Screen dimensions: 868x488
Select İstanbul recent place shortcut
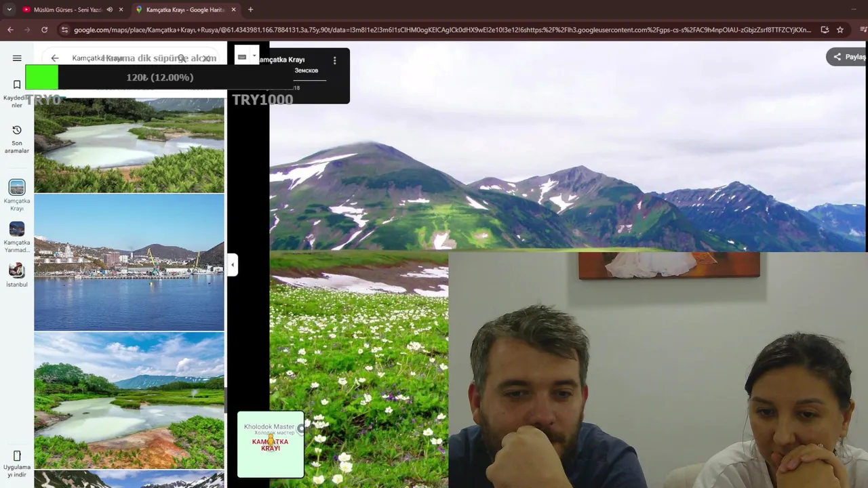pyautogui.click(x=17, y=274)
